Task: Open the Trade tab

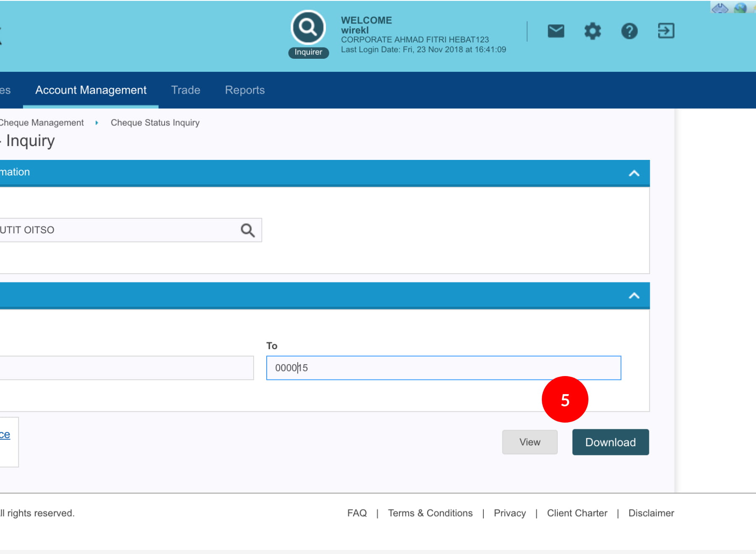Action: (186, 90)
